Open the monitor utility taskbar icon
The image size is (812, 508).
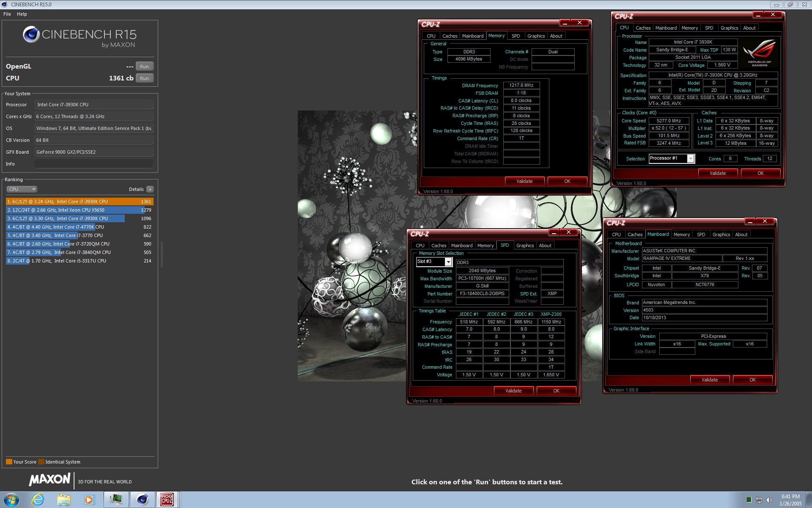click(116, 500)
